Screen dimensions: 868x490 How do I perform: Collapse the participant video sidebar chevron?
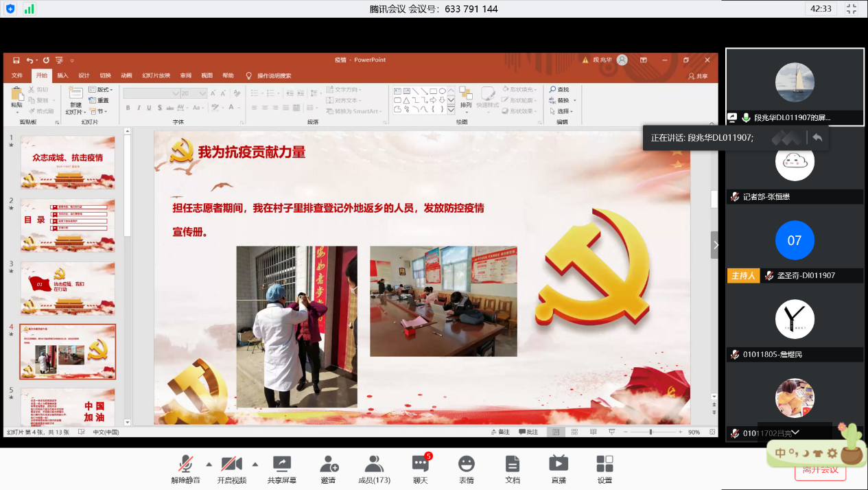715,245
